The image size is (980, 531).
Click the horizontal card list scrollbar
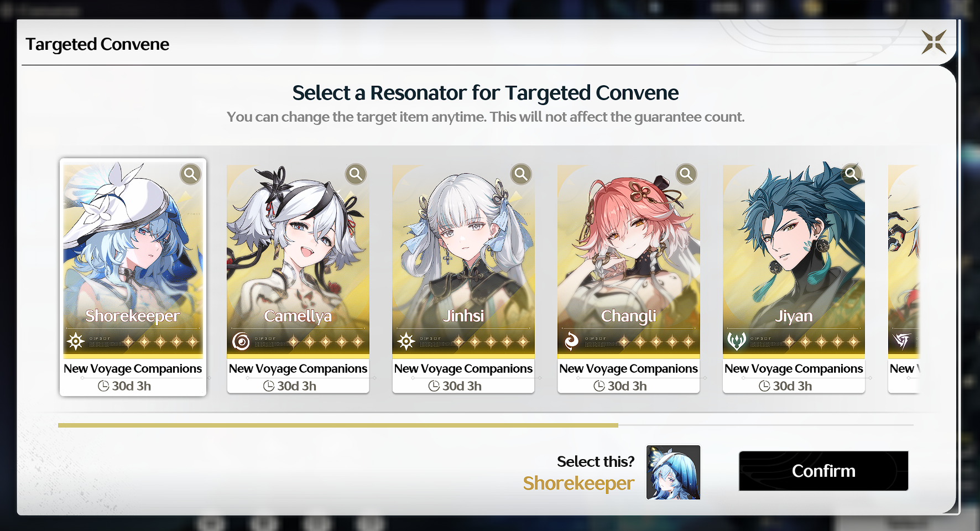click(486, 425)
